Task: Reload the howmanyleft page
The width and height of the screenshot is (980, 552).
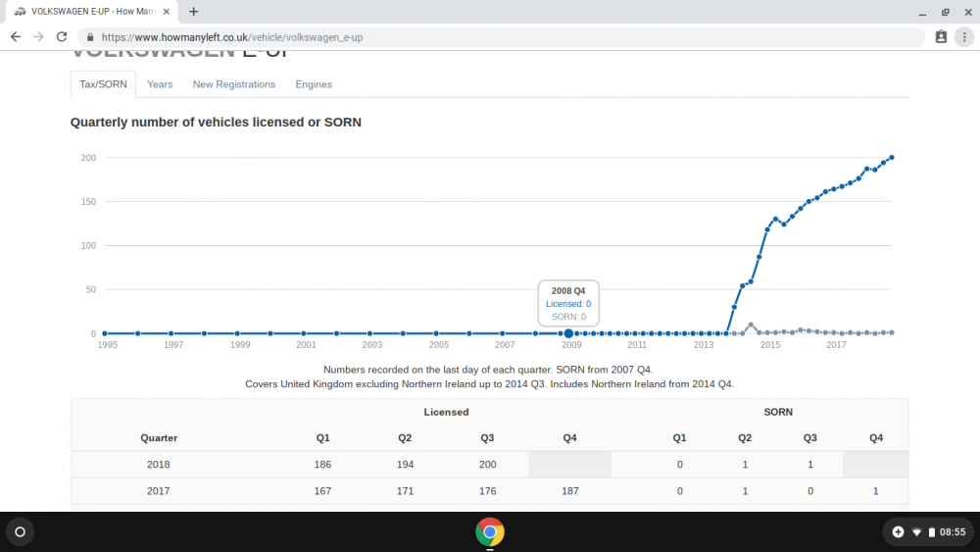Action: click(61, 37)
